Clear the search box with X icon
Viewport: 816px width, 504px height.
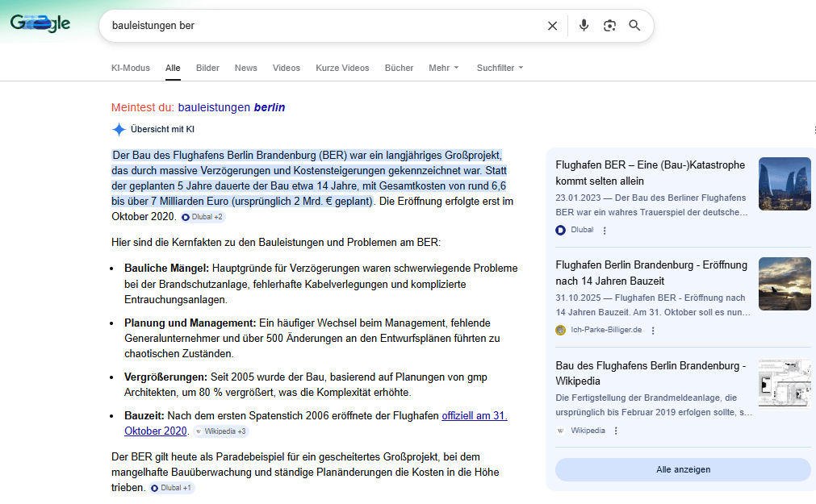(x=552, y=26)
